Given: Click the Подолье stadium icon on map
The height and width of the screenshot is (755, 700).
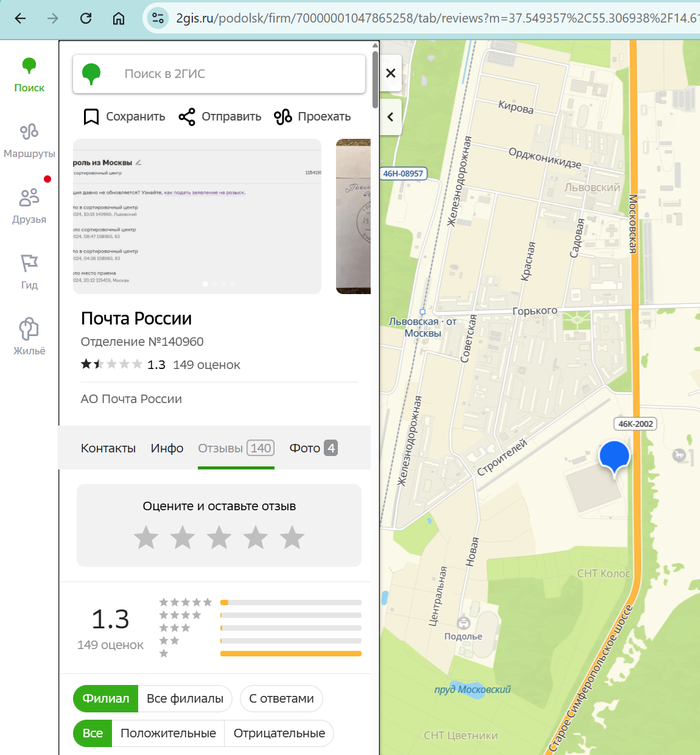Looking at the screenshot, I should pos(463,623).
